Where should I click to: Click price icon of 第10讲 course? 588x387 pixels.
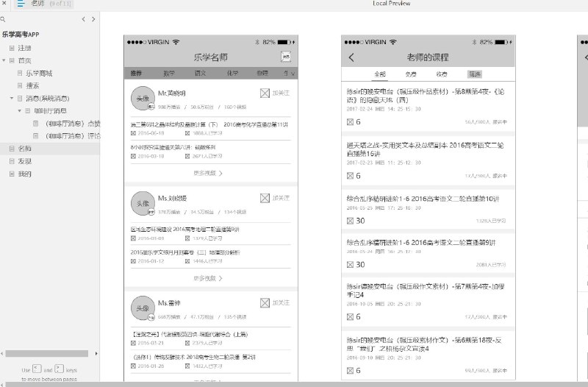tap(351, 221)
